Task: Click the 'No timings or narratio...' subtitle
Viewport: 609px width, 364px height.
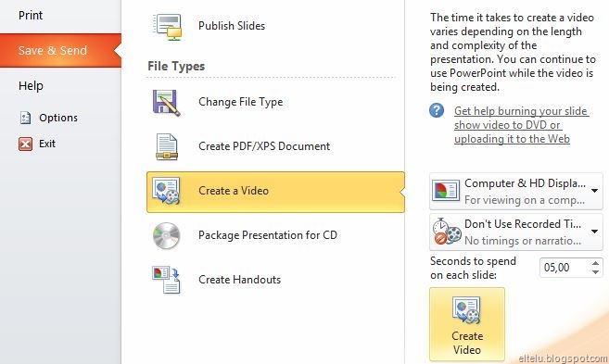Action: [x=523, y=241]
